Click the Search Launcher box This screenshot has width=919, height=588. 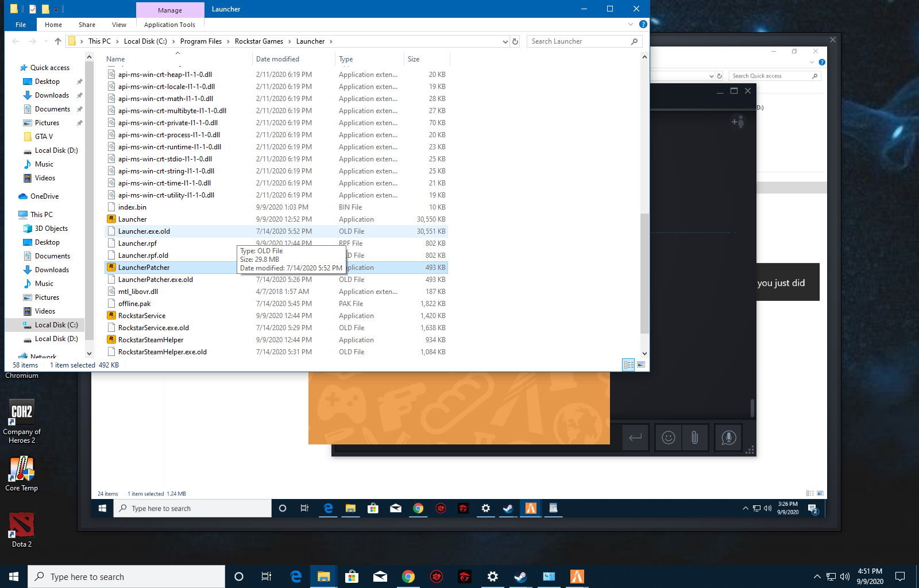[x=579, y=41]
